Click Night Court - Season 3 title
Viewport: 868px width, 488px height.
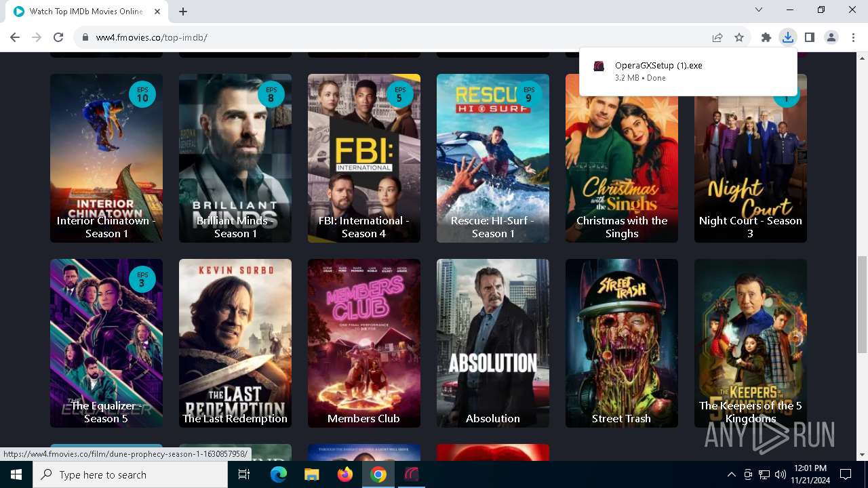click(x=751, y=227)
